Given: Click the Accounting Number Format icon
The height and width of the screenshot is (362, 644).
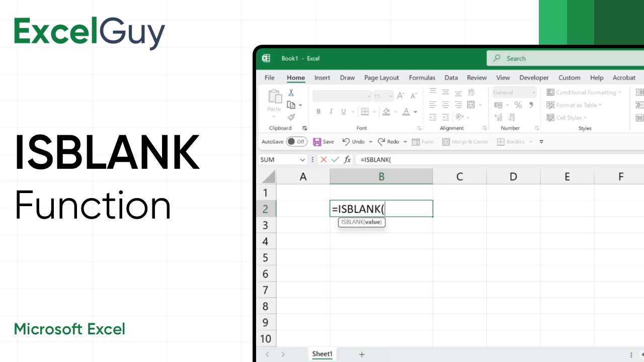Looking at the screenshot, I should [x=499, y=105].
